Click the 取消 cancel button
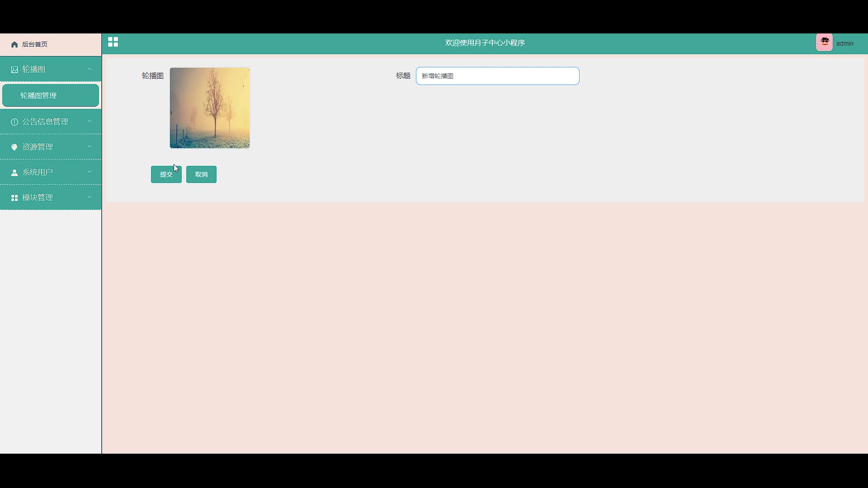 [201, 174]
